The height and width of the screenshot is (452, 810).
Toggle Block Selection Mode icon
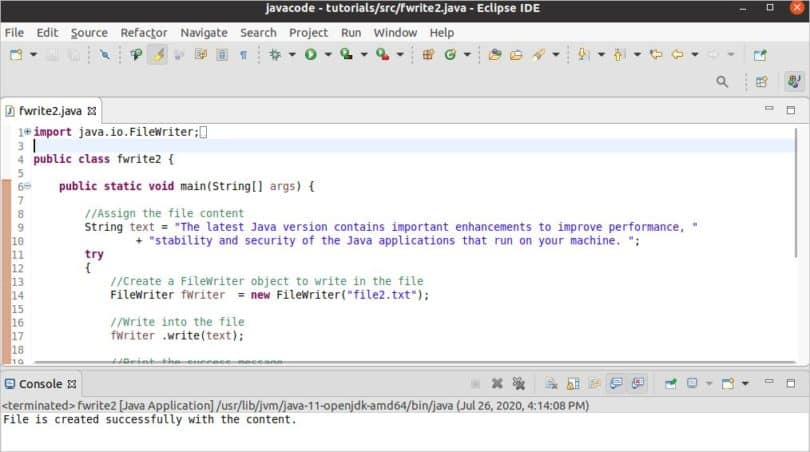222,54
